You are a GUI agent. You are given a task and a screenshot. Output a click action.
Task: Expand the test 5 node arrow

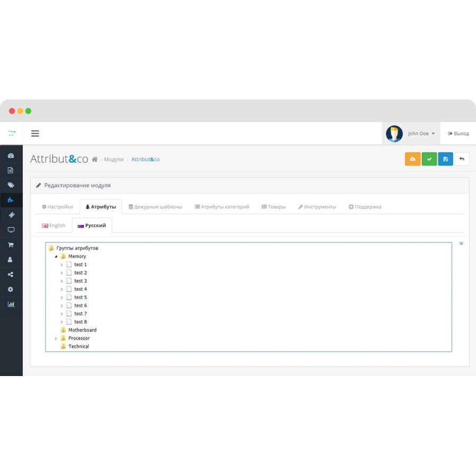click(x=62, y=297)
